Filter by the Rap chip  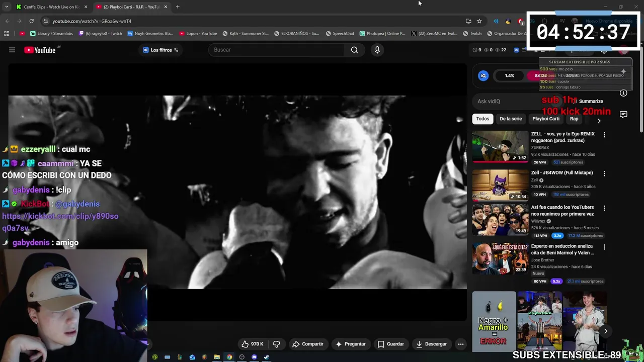574,119
